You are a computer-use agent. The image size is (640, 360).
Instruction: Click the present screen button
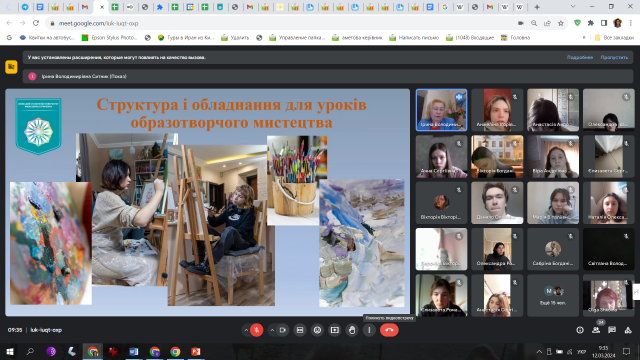(335, 330)
